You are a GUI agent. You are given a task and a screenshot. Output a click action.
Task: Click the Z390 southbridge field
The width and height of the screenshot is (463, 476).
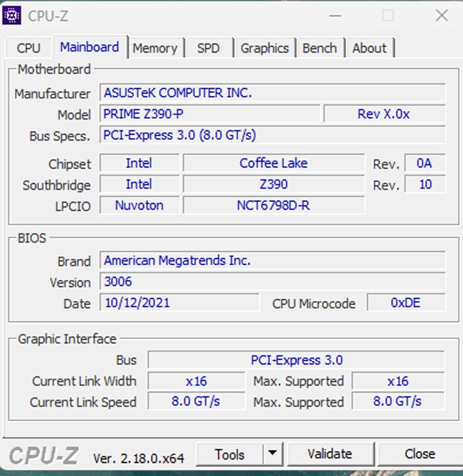coord(274,184)
